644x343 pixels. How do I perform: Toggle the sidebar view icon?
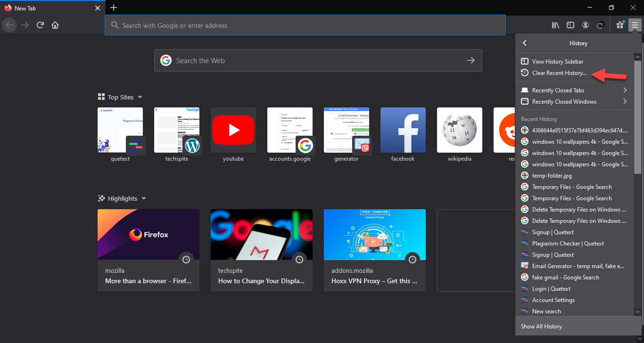pyautogui.click(x=570, y=25)
